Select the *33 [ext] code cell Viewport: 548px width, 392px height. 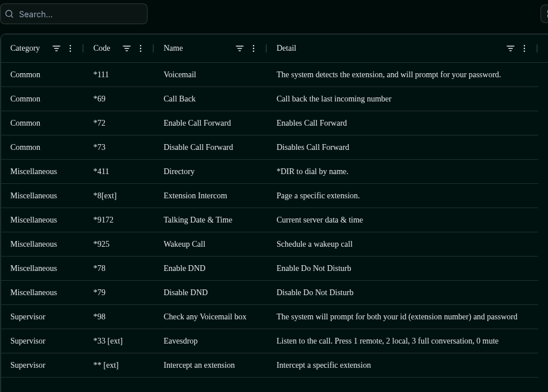108,341
